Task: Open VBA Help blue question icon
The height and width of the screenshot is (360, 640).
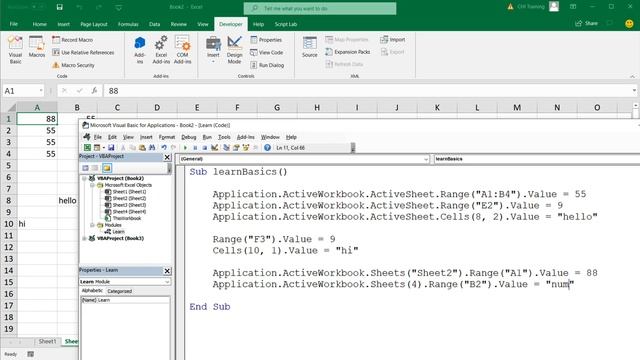Action: [267, 148]
